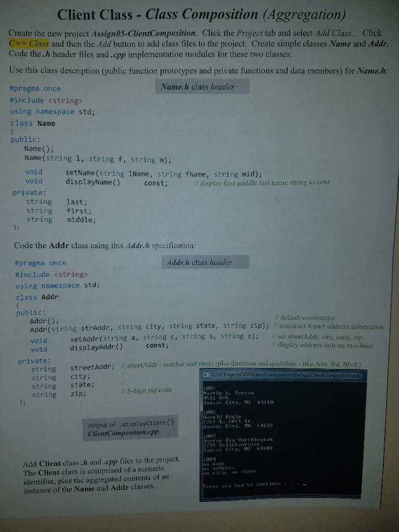Click comment "set streetAddr, city, state, zip"
The height and width of the screenshot is (532, 399).
point(317,337)
